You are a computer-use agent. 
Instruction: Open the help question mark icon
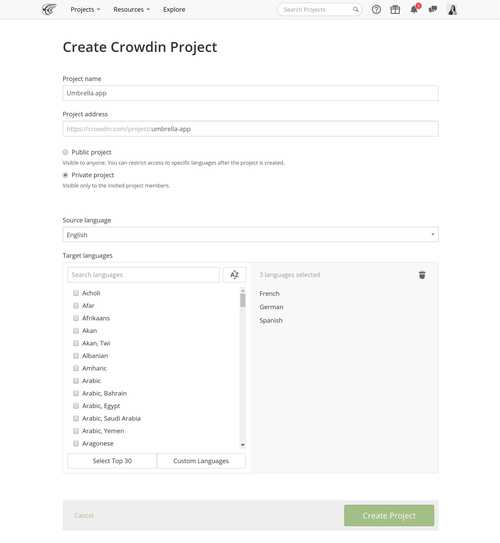(x=376, y=9)
